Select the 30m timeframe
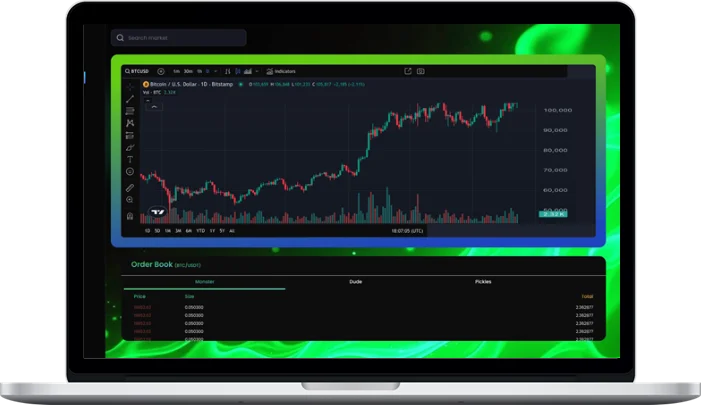The height and width of the screenshot is (405, 701). point(188,71)
